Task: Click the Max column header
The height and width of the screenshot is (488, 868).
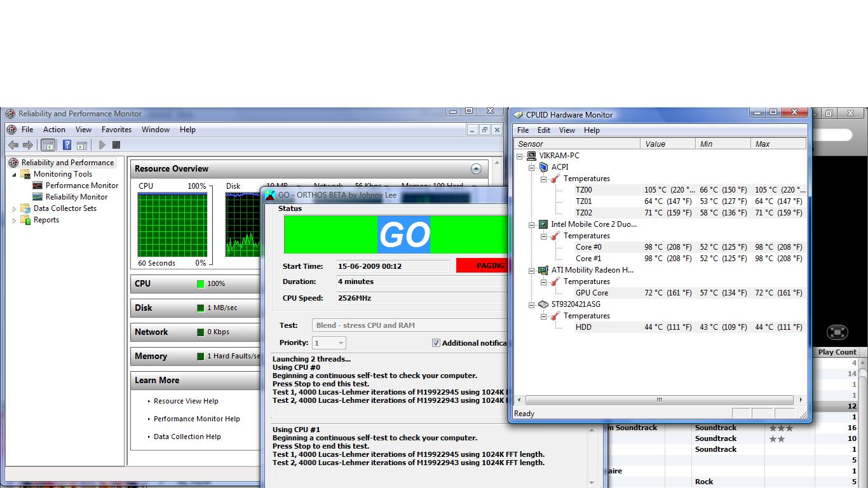Action: pos(778,144)
